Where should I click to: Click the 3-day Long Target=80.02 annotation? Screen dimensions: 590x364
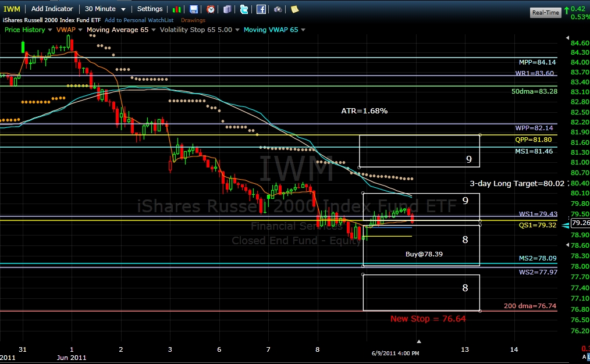(x=517, y=184)
